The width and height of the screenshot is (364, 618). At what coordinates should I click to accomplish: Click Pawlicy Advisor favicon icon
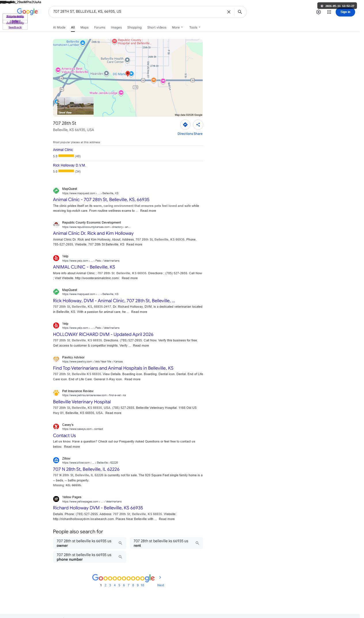(56, 359)
